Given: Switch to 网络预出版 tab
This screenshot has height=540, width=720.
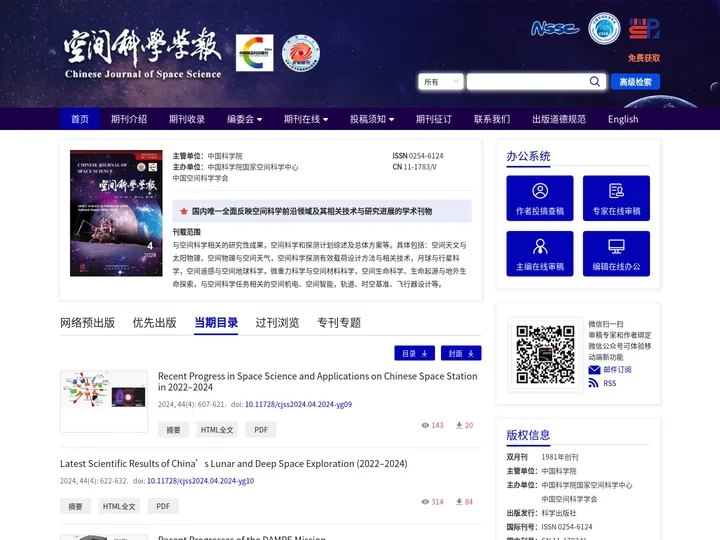Looking at the screenshot, I should pyautogui.click(x=87, y=322).
